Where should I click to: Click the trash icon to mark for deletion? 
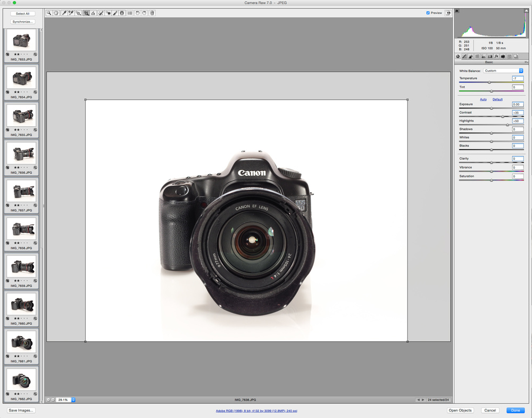[152, 13]
